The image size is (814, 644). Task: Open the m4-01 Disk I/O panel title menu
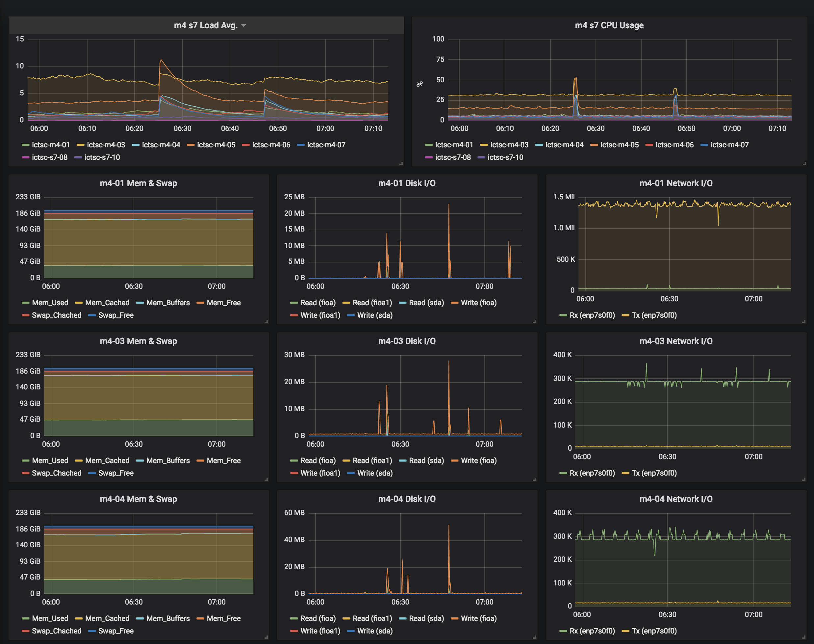pos(406,183)
